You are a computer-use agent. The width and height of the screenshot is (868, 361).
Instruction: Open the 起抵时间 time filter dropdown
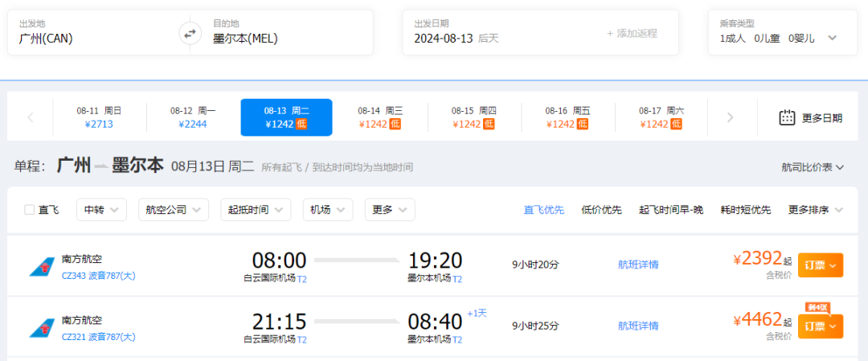(256, 210)
